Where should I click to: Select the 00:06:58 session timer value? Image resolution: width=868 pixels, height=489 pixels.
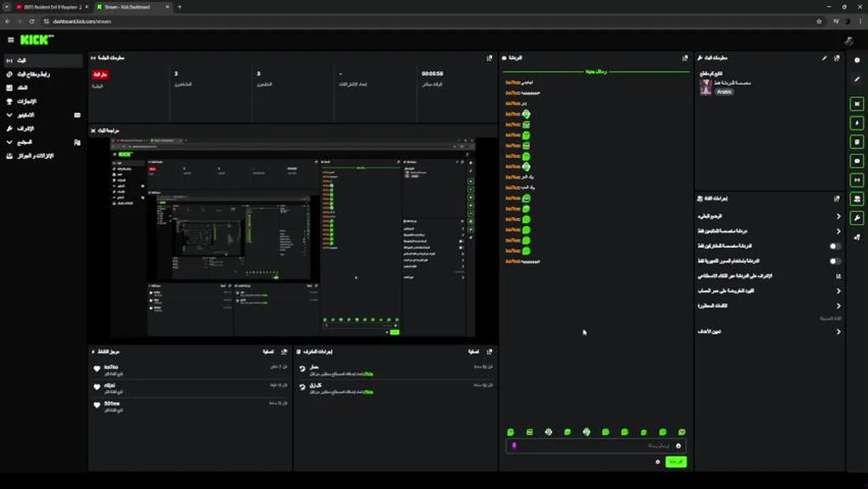(432, 73)
